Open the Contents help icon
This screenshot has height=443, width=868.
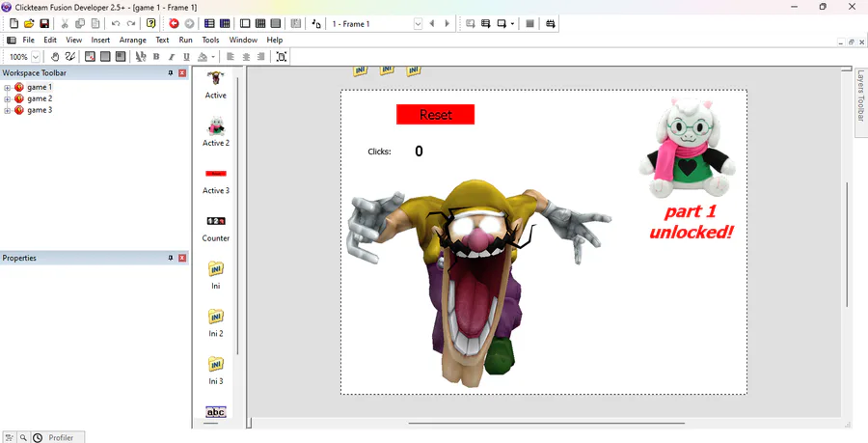151,24
